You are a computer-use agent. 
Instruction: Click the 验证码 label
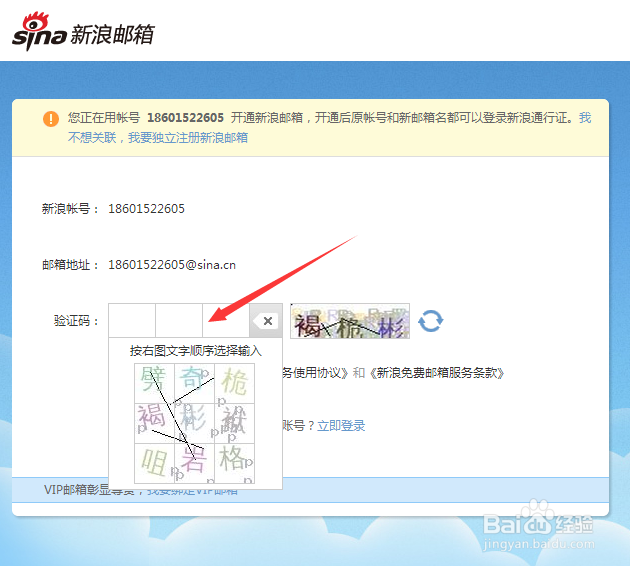tap(76, 321)
